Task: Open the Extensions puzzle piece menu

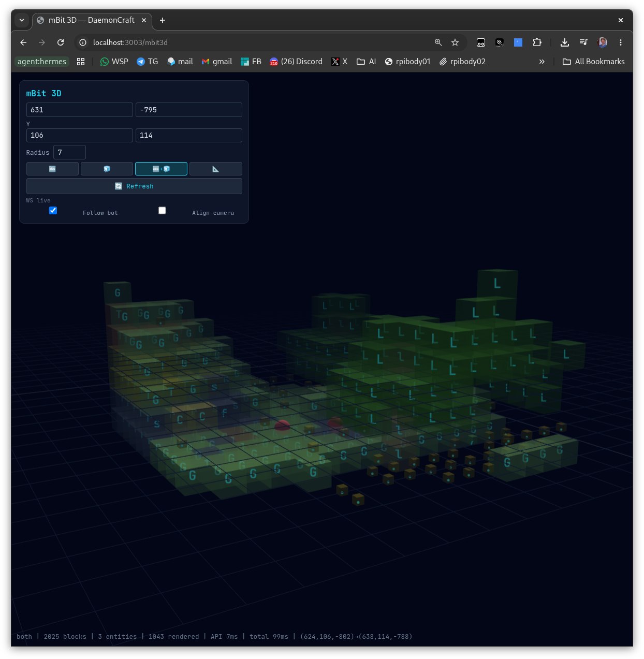Action: 537,42
